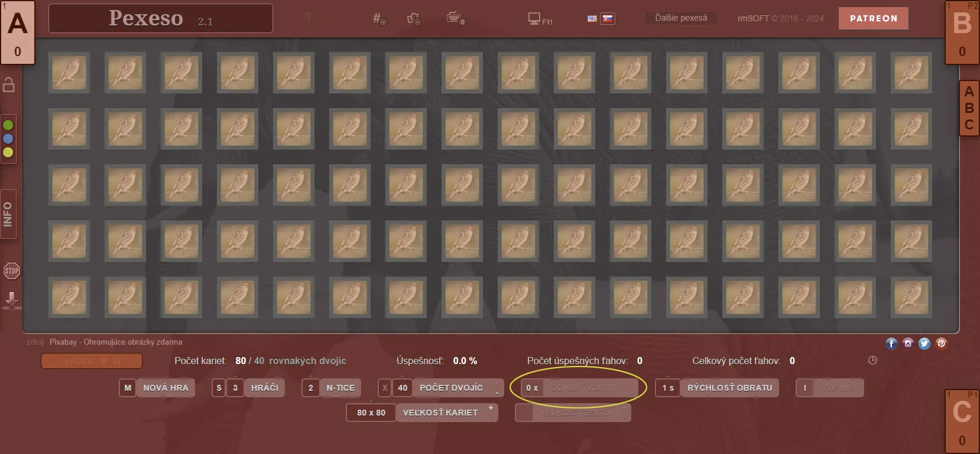Click the download arrow icon

[x=11, y=300]
